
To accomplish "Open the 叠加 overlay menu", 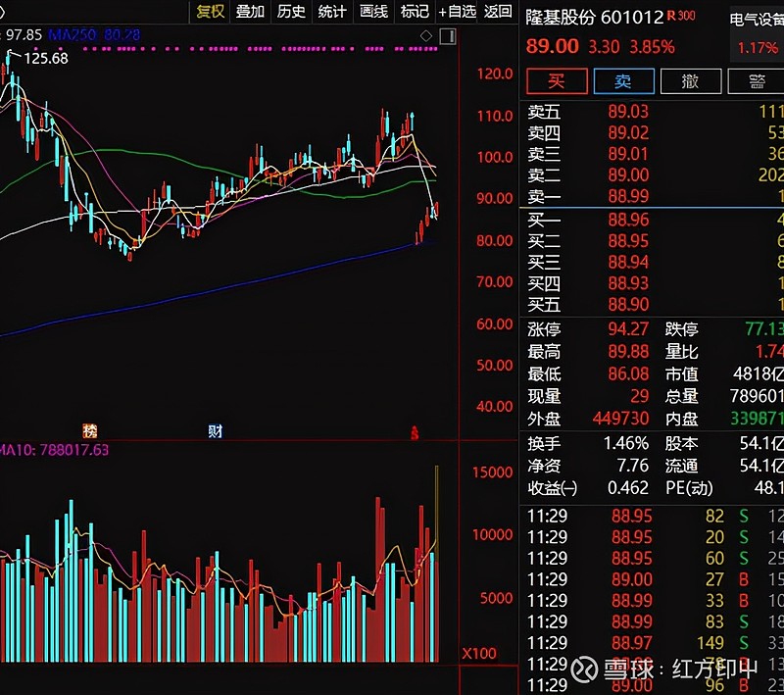I will pos(250,11).
